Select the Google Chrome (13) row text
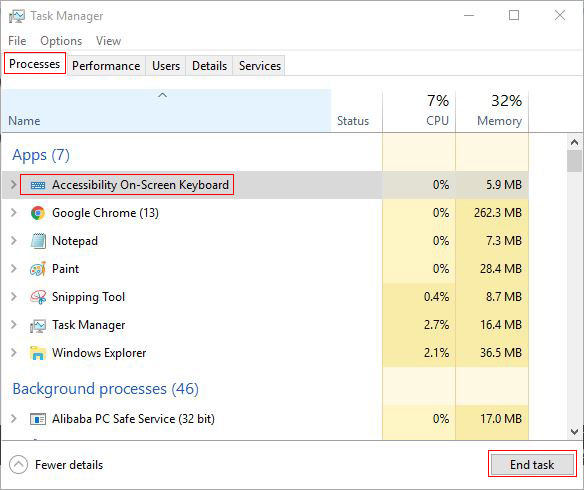584x490 pixels. click(105, 213)
